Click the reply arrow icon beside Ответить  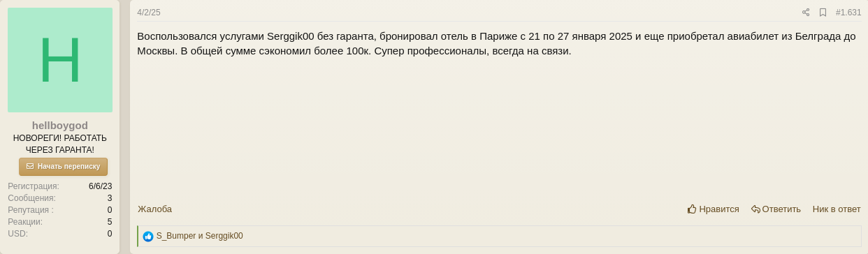tap(755, 209)
